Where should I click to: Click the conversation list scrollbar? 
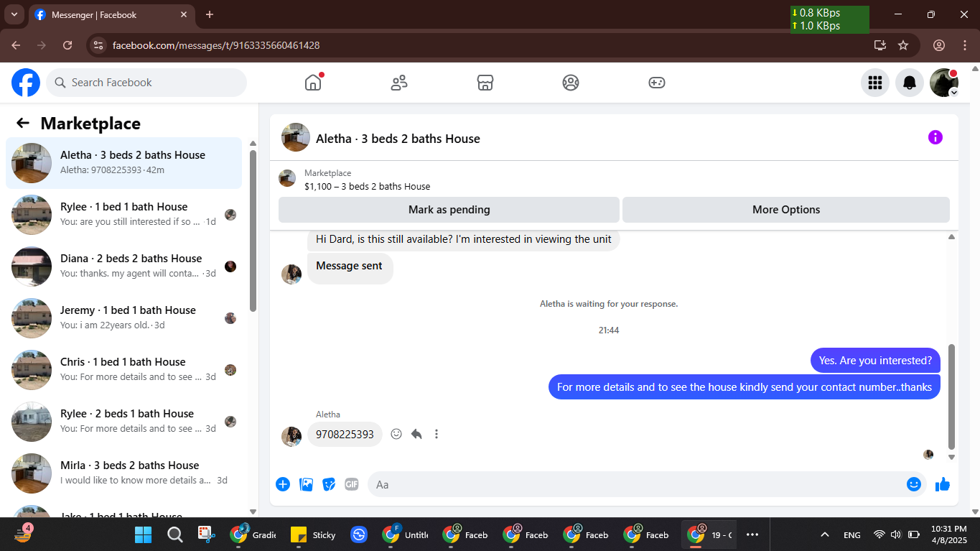pos(253,230)
